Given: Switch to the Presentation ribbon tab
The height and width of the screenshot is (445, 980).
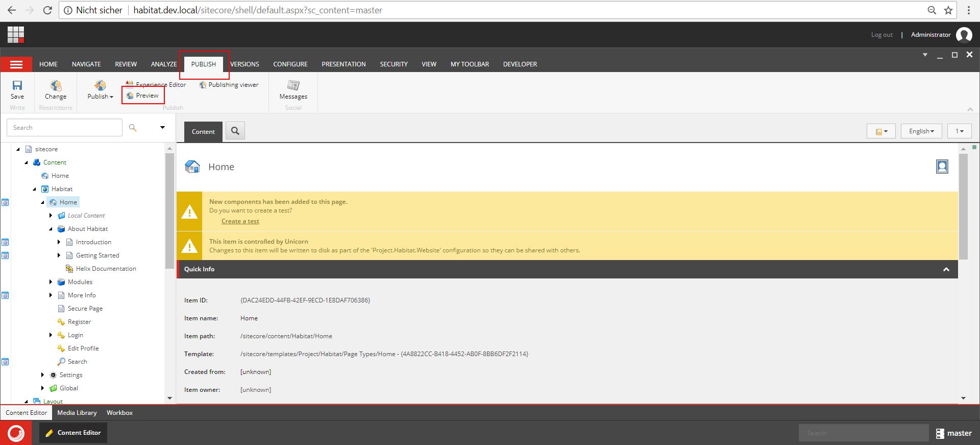Looking at the screenshot, I should click(x=344, y=64).
